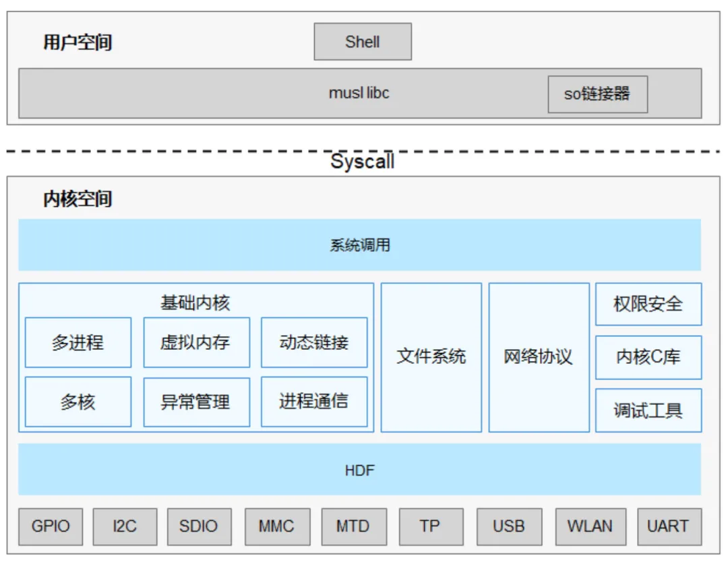
Task: Select the 多核 module
Action: click(77, 402)
